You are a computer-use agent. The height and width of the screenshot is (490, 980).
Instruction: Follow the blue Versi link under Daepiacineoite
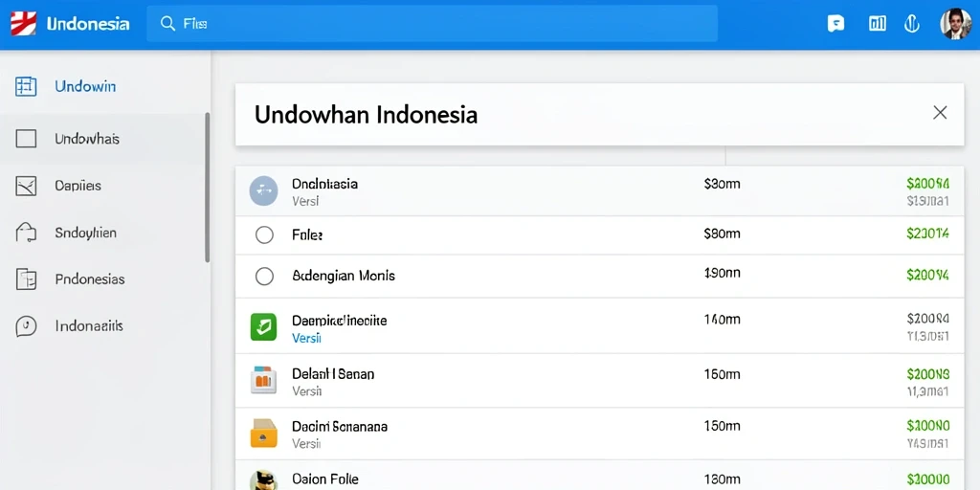click(306, 338)
